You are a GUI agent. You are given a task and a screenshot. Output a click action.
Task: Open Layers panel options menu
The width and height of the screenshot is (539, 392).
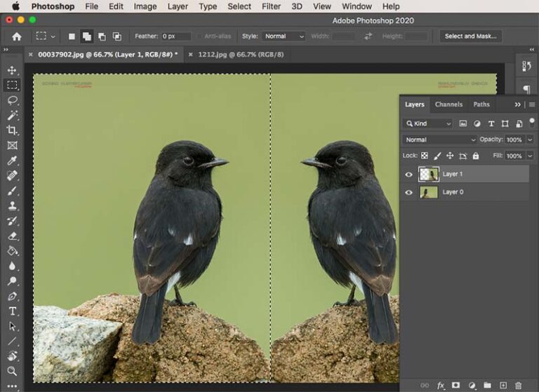click(532, 104)
